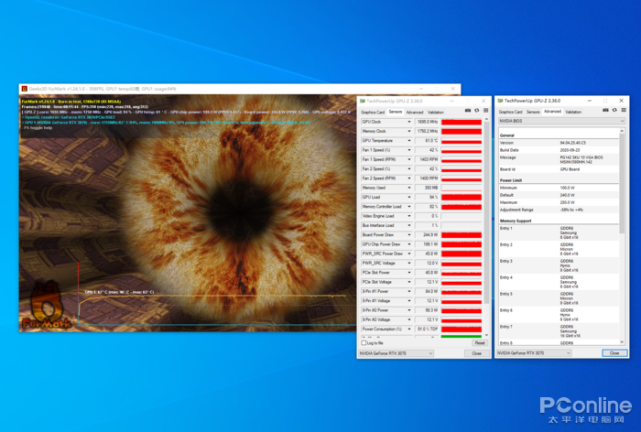The width and height of the screenshot is (641, 432).
Task: Click Close button in Sensors window
Action: (476, 353)
